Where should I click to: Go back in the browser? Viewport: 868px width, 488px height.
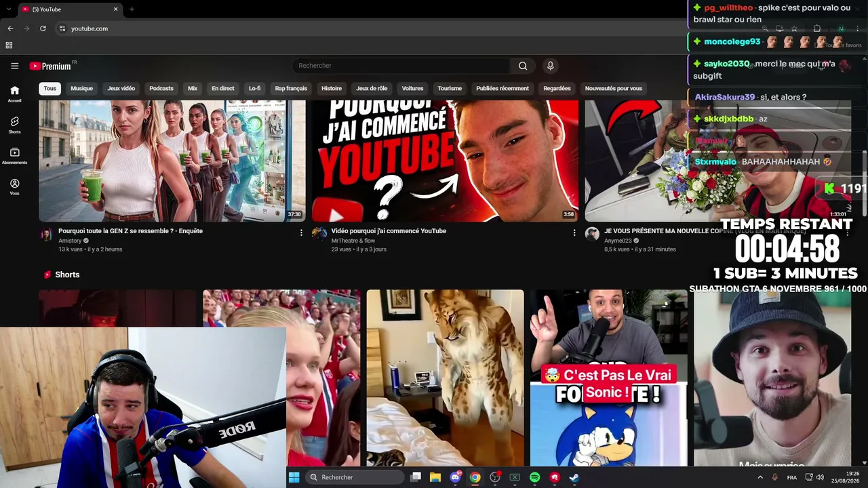[x=10, y=28]
